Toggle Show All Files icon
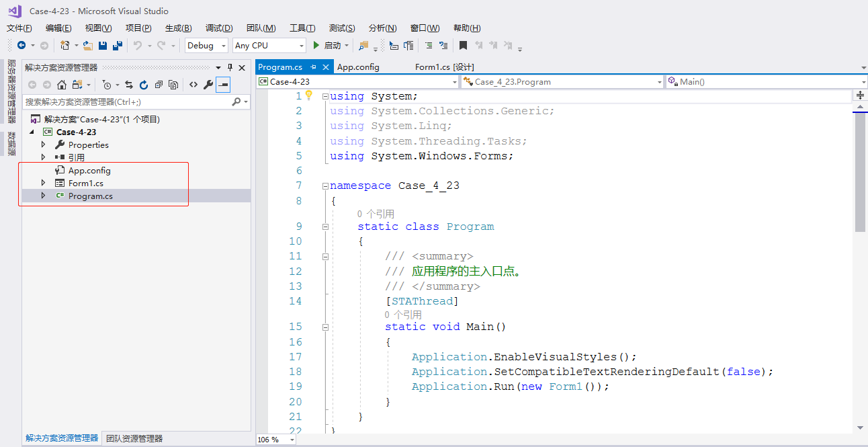The image size is (868, 447). point(173,85)
